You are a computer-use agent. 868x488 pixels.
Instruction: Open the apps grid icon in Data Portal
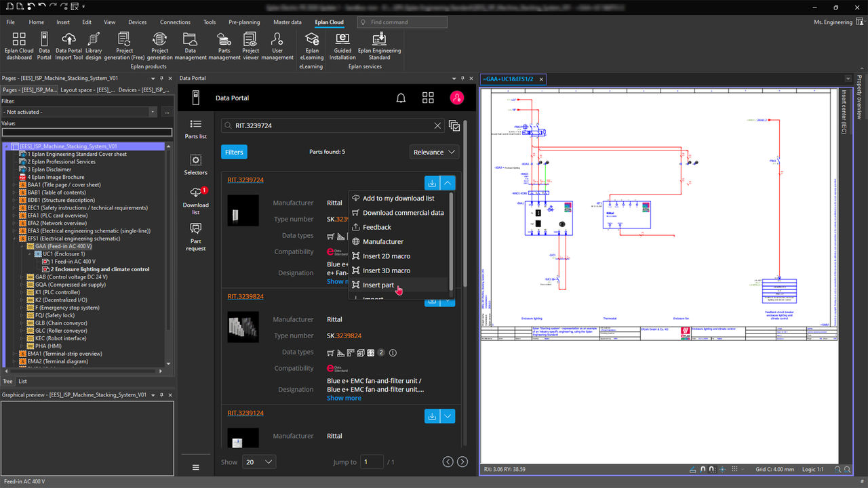point(428,98)
